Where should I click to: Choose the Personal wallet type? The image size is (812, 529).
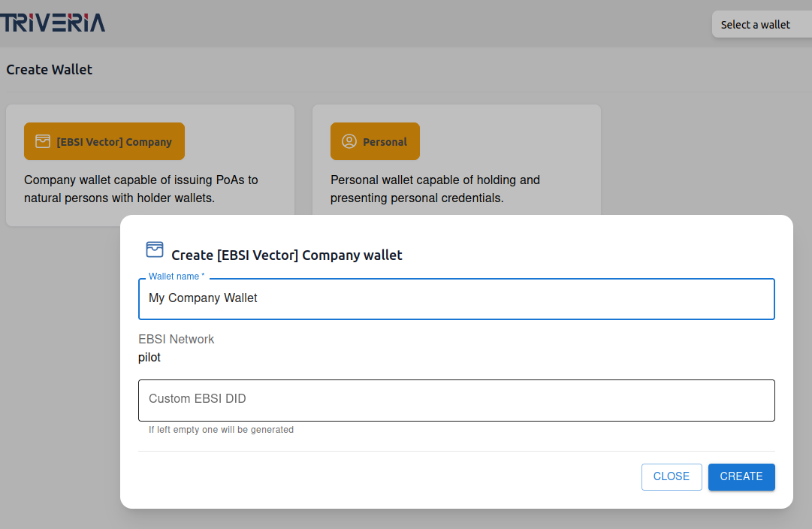(x=375, y=141)
